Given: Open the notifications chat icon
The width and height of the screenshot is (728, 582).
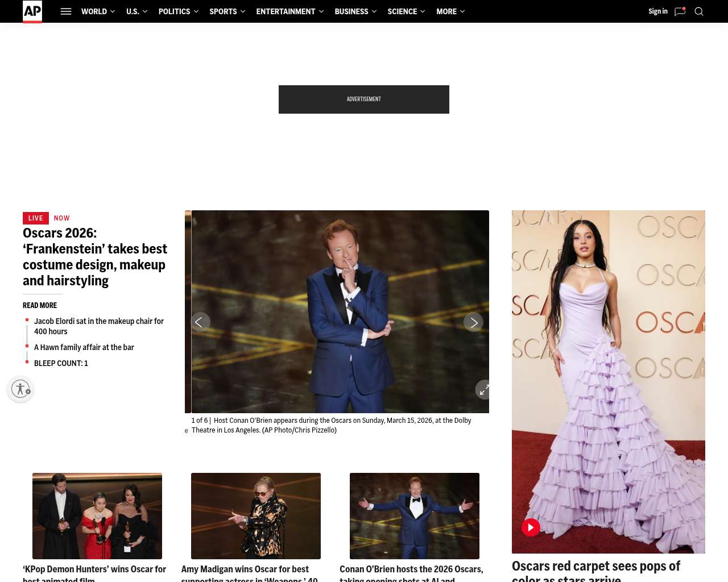Looking at the screenshot, I should pyautogui.click(x=680, y=11).
